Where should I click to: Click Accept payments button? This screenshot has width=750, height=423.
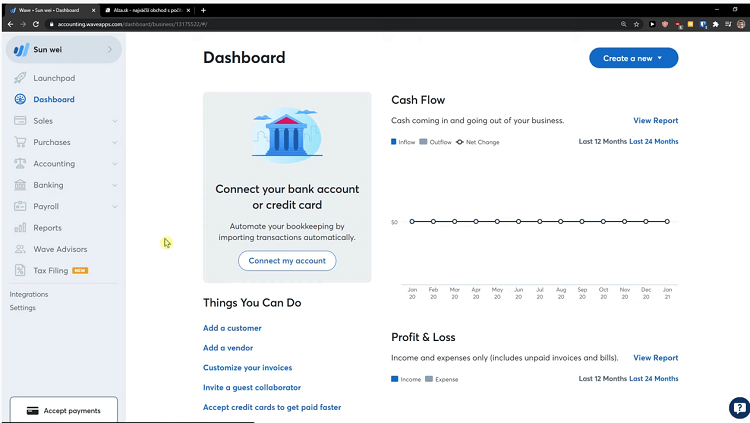tap(64, 410)
